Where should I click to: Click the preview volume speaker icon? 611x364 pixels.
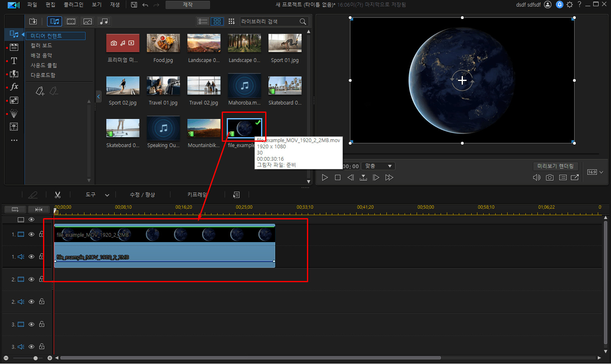coord(537,178)
